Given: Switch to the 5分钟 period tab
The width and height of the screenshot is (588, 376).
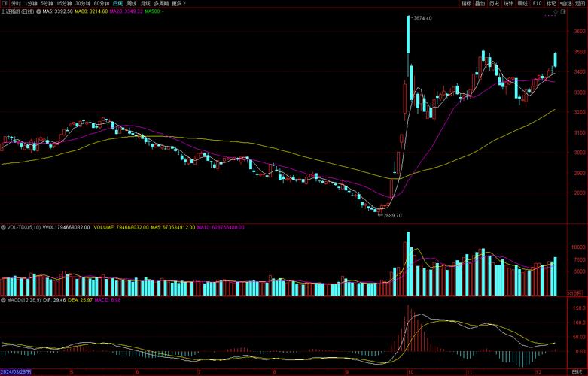Looking at the screenshot, I should [x=47, y=4].
